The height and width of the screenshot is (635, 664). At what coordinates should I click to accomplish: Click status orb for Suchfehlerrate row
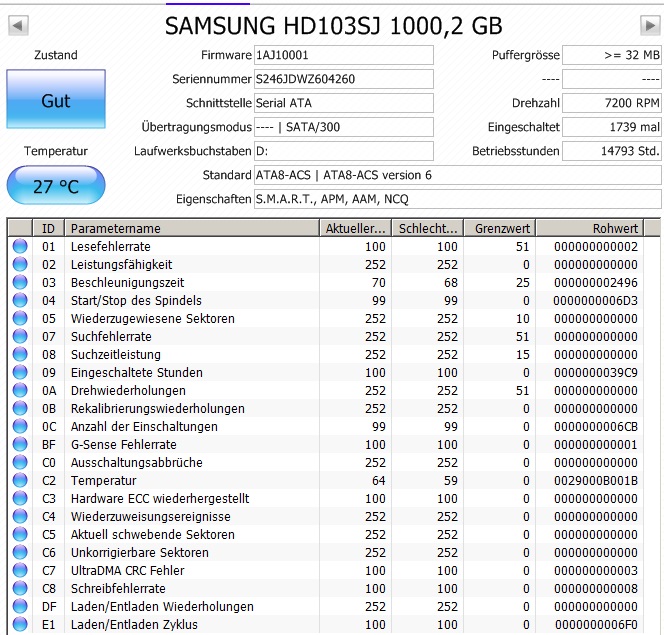point(20,336)
